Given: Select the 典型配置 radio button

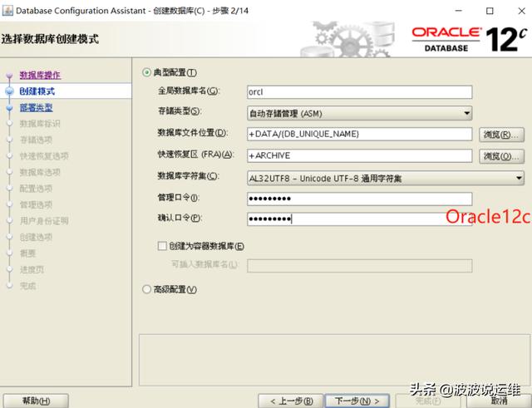Looking at the screenshot, I should pyautogui.click(x=146, y=72).
